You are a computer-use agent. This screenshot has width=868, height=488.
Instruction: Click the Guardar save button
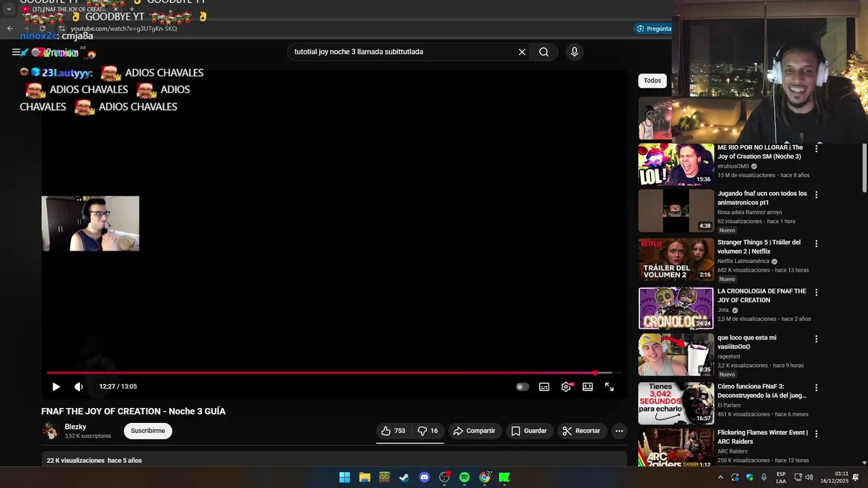click(529, 431)
